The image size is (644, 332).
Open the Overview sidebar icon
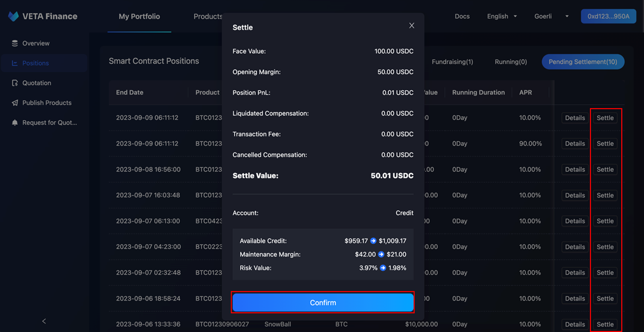pyautogui.click(x=15, y=43)
